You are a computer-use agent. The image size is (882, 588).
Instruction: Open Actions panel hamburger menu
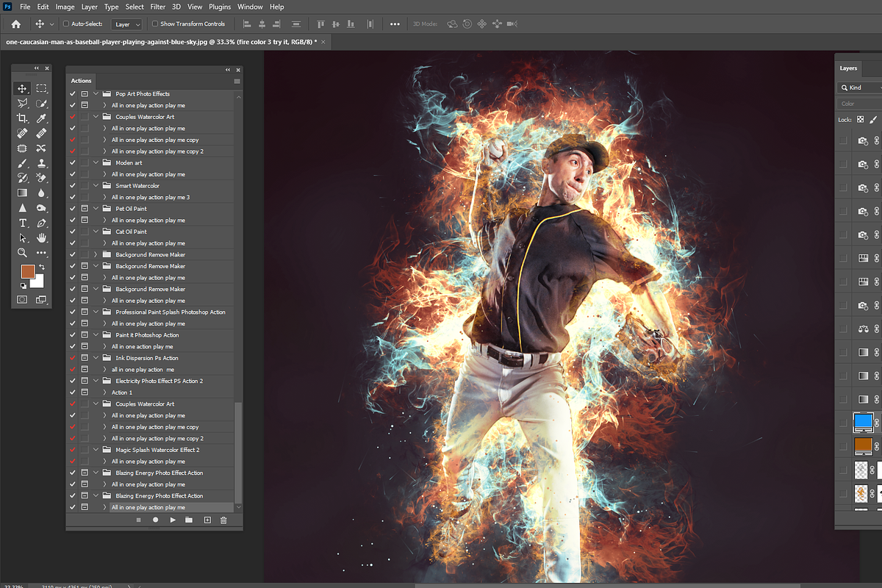click(x=237, y=81)
